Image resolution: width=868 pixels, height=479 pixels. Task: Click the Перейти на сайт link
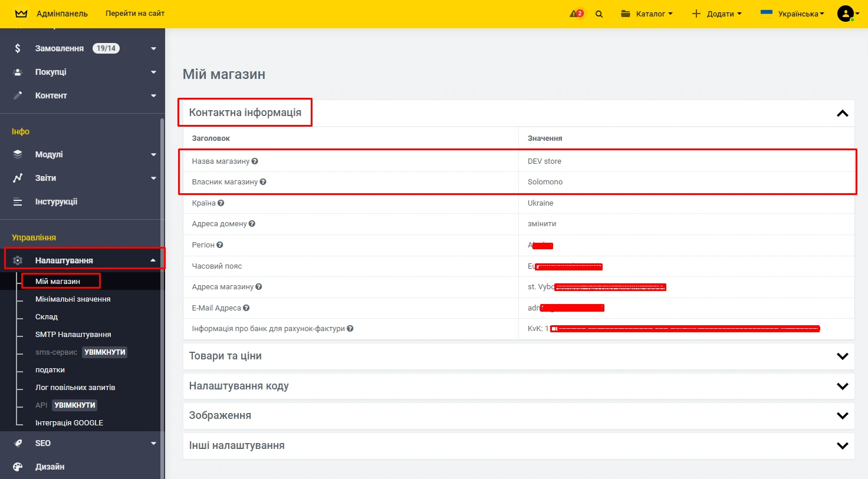pyautogui.click(x=135, y=14)
